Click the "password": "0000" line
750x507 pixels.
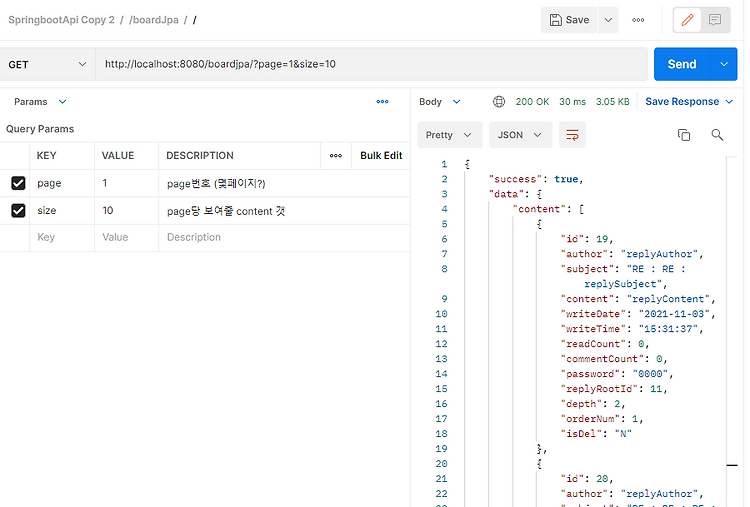[617, 374]
